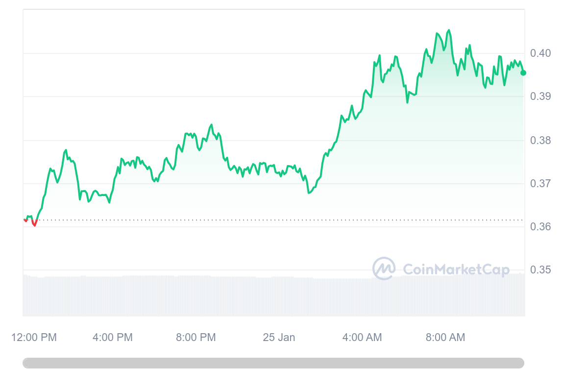Click the CoinMarketCap watermark text

[x=456, y=269]
